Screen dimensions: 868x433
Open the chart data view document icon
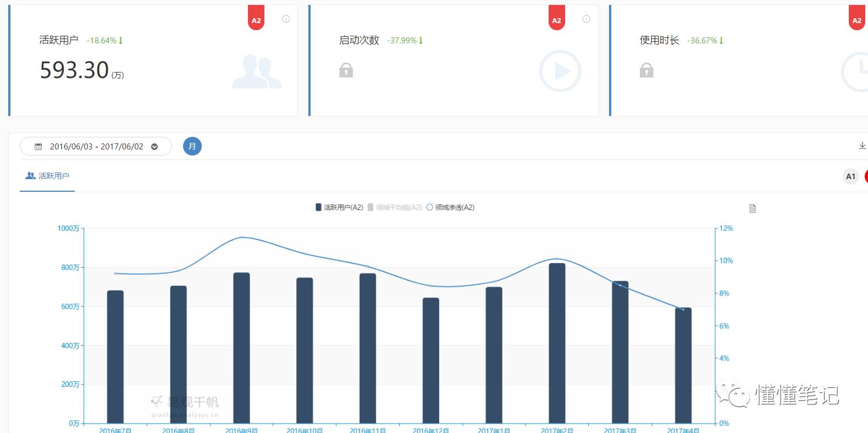[753, 208]
